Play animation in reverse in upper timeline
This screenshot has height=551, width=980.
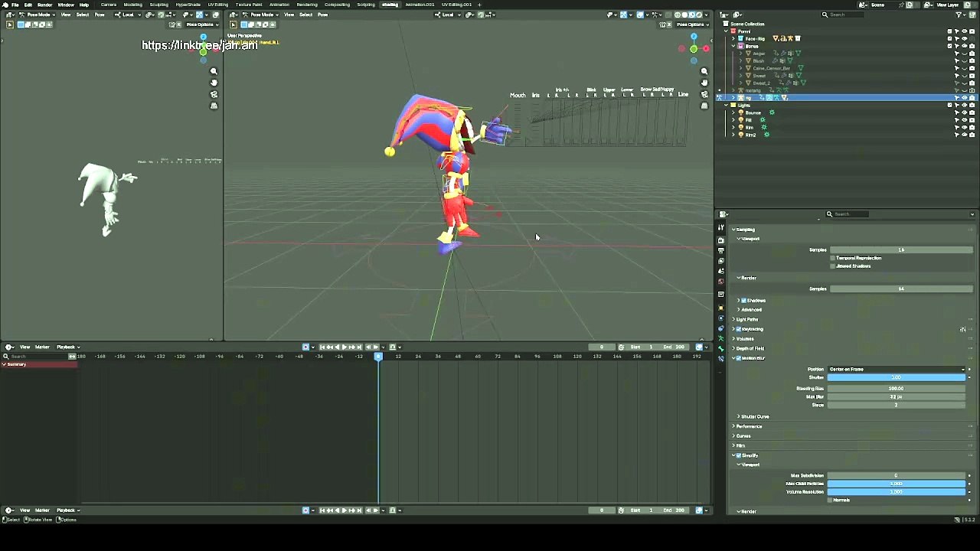337,347
